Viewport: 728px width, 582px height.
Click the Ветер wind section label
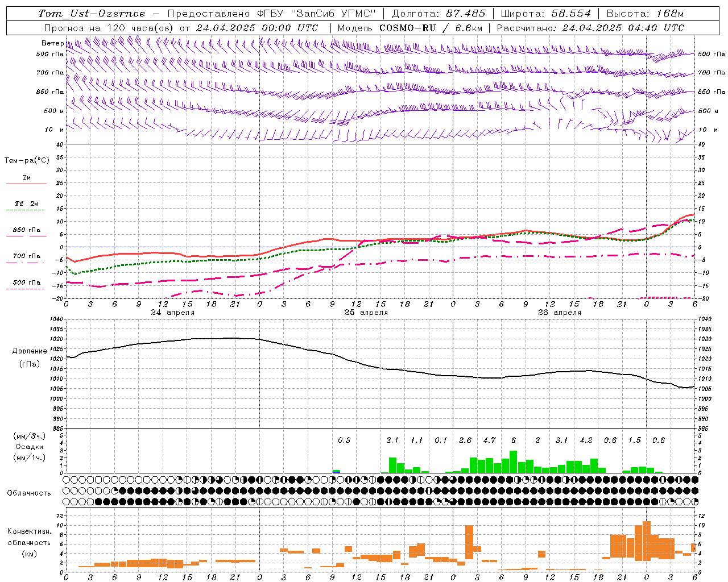pyautogui.click(x=52, y=43)
